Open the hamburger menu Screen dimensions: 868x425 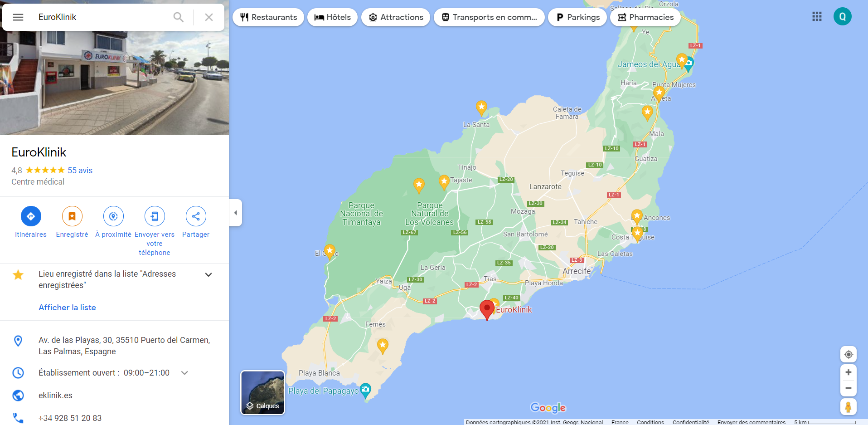point(18,17)
